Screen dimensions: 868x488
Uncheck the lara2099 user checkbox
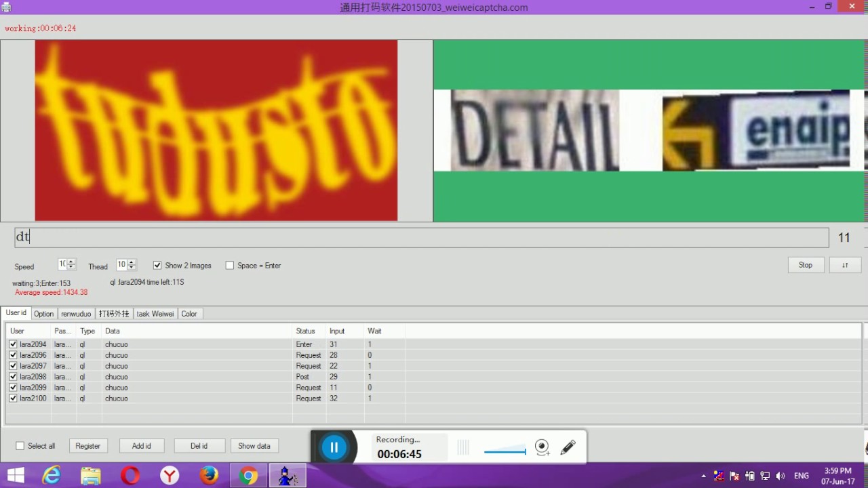[13, 388]
